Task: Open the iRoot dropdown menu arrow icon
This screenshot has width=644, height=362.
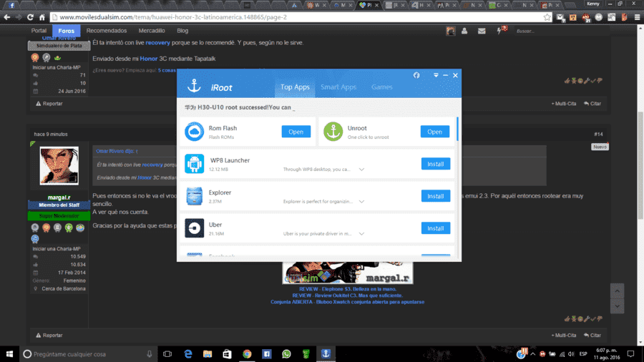Action: pyautogui.click(x=436, y=75)
